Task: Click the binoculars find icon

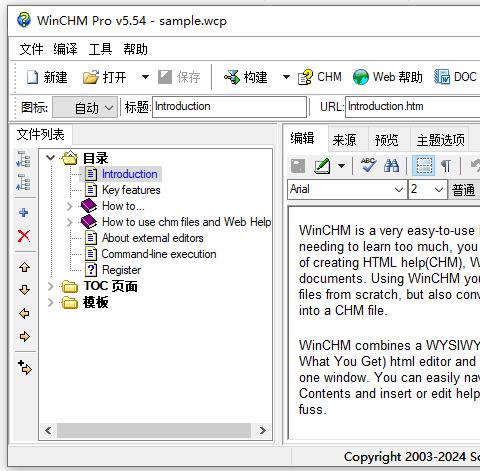Action: click(x=391, y=166)
